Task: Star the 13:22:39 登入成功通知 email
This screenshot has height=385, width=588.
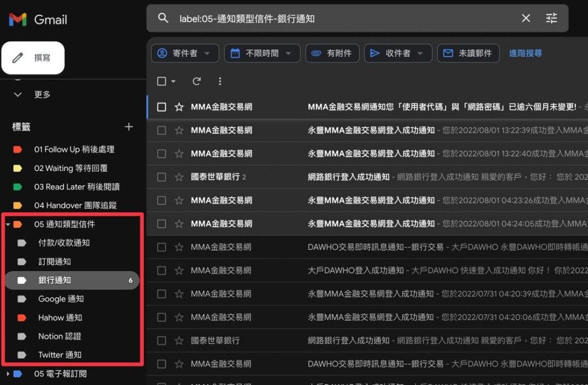Action: [x=179, y=130]
